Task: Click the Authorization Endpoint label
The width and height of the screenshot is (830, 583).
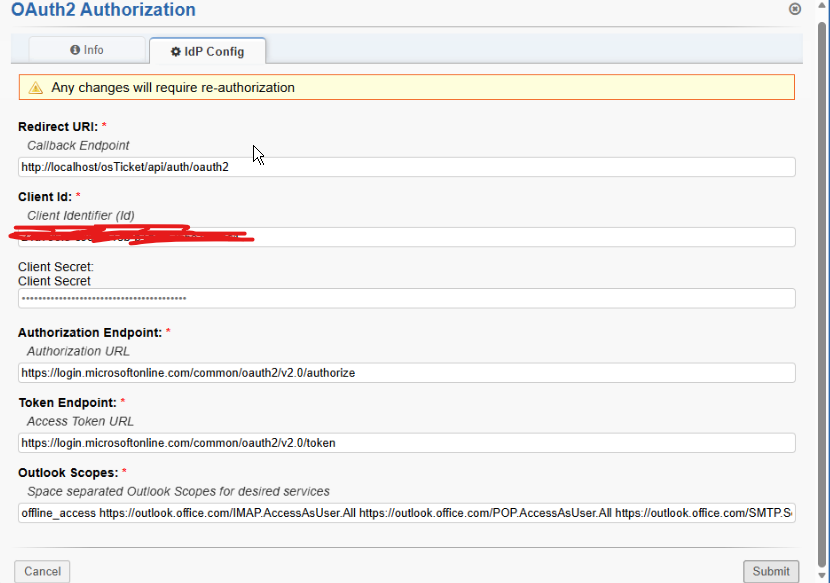Action: [90, 332]
